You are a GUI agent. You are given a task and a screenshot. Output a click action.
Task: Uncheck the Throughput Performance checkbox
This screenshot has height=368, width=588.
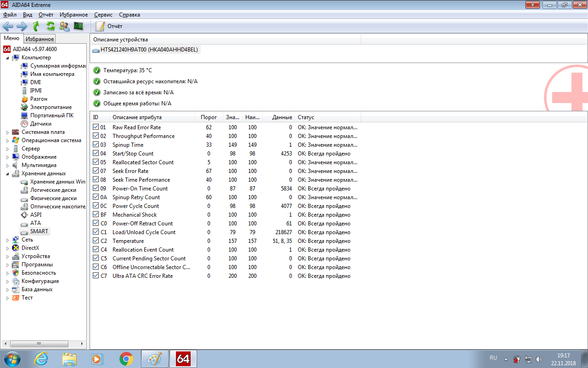tap(96, 136)
